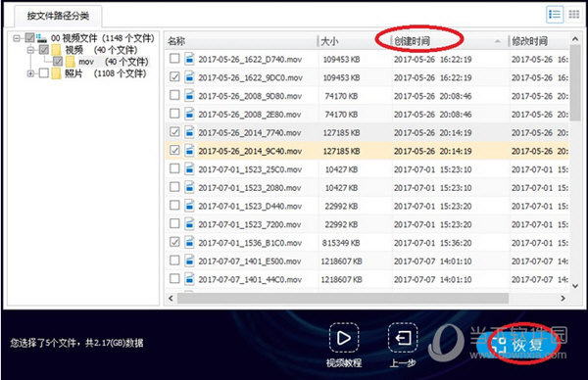Click file icon of 2017-07-07_1401_E500.mov
588x380 pixels.
pos(190,261)
